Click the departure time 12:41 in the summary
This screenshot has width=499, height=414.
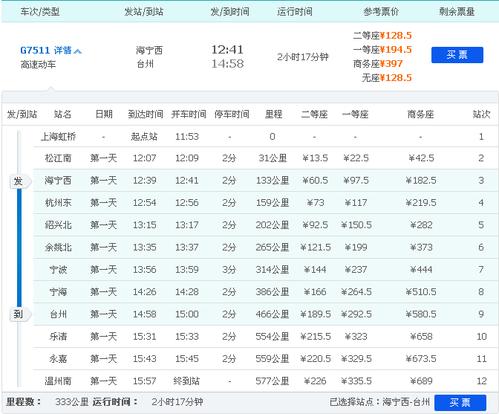(x=227, y=50)
